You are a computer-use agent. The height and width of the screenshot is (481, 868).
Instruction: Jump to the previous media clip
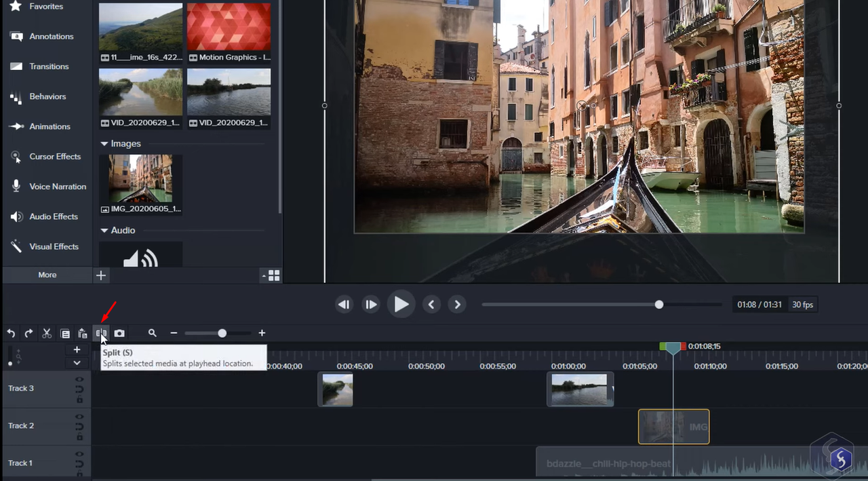tap(432, 305)
